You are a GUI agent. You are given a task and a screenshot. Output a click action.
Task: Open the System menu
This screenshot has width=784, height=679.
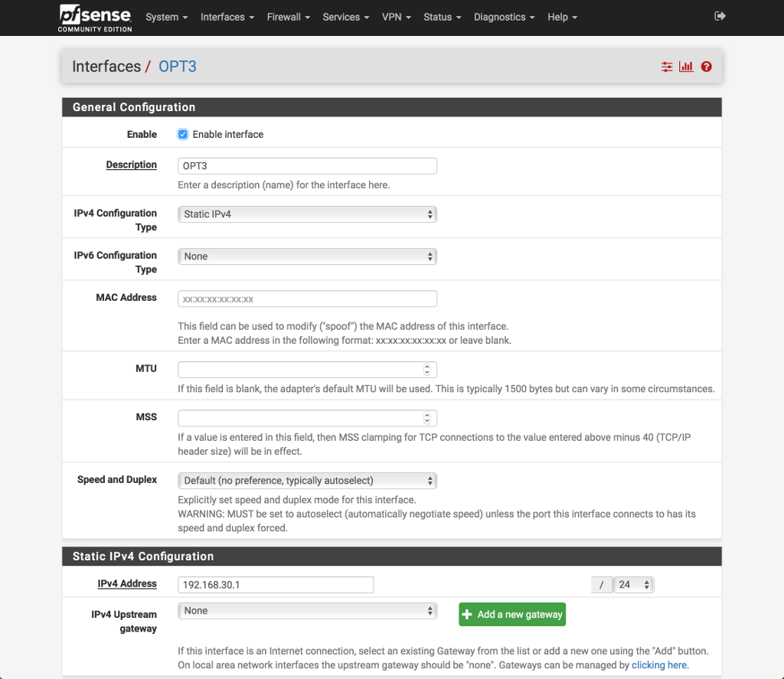(166, 17)
